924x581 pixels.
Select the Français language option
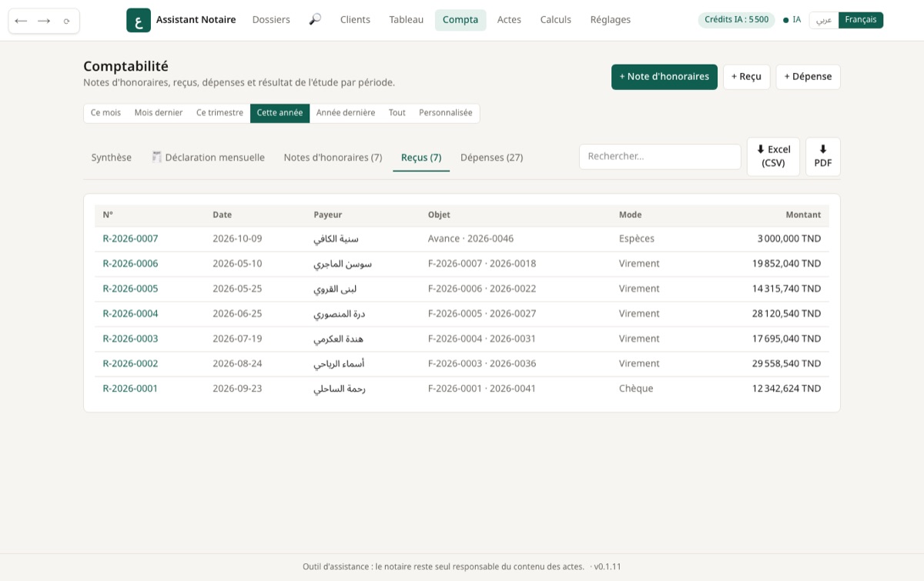(x=861, y=20)
